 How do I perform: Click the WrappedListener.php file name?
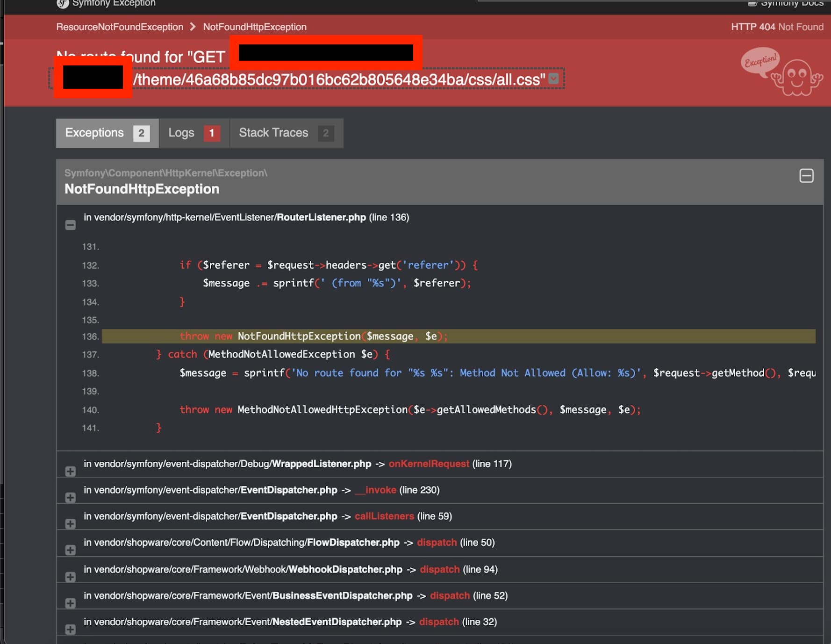click(322, 464)
